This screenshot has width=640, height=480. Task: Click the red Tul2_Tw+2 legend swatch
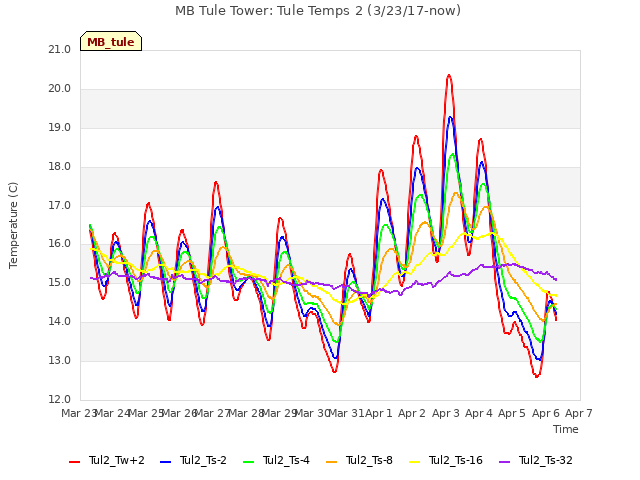pyautogui.click(x=74, y=461)
